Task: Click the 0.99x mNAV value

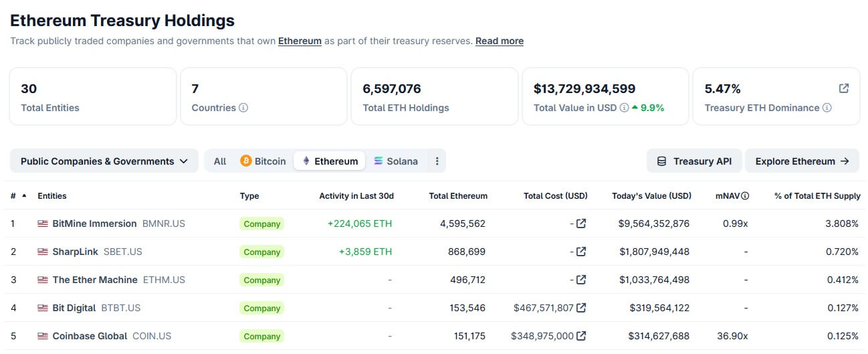Action: click(x=736, y=224)
